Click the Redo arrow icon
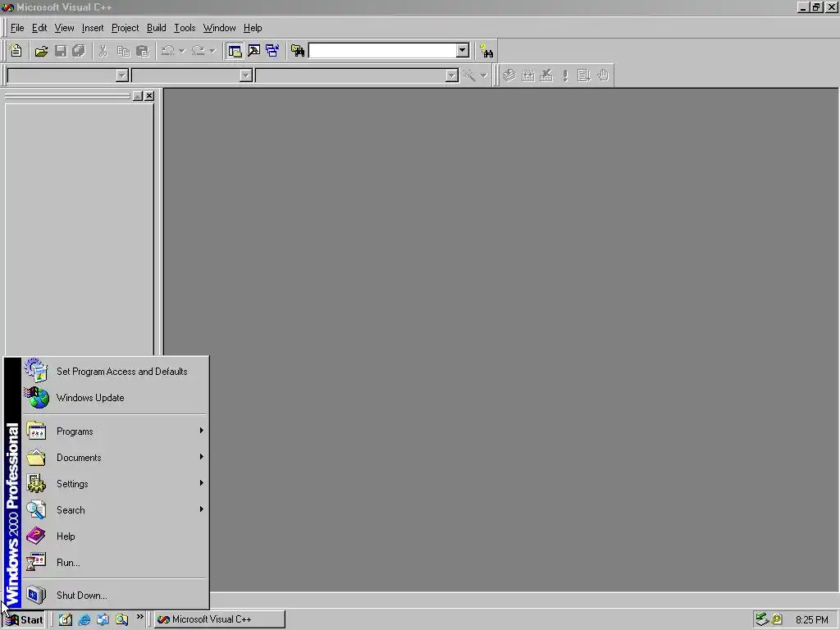This screenshot has width=840, height=630. pyautogui.click(x=199, y=51)
